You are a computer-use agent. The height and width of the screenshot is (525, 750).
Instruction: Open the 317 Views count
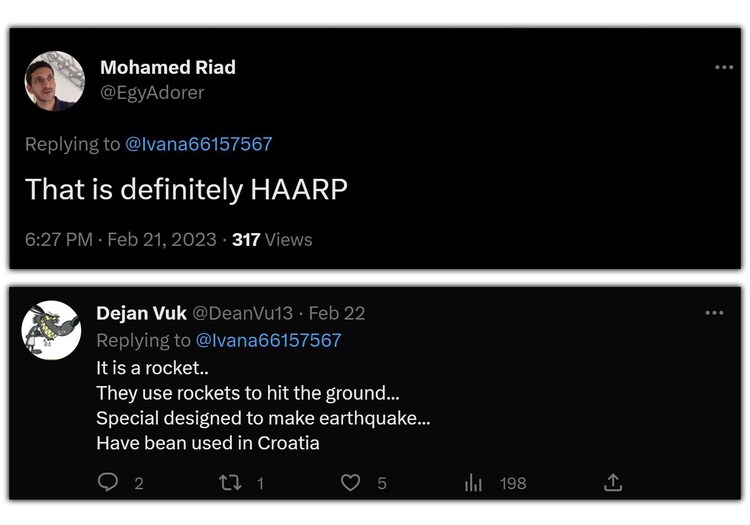click(272, 239)
